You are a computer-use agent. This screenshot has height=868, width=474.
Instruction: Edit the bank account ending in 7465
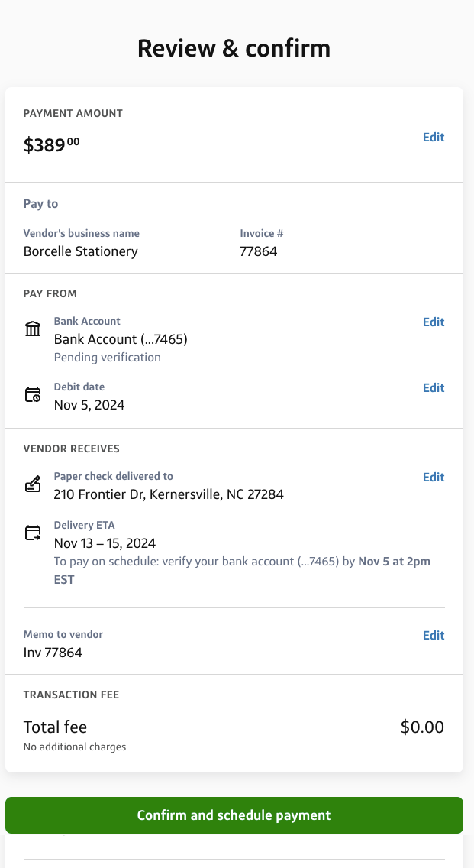(x=434, y=322)
